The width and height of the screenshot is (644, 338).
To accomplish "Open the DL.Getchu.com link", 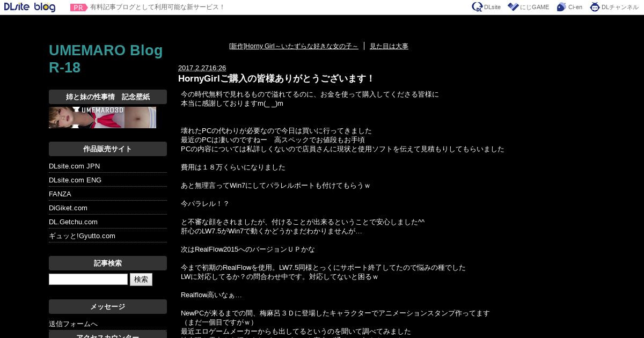I will point(73,222).
